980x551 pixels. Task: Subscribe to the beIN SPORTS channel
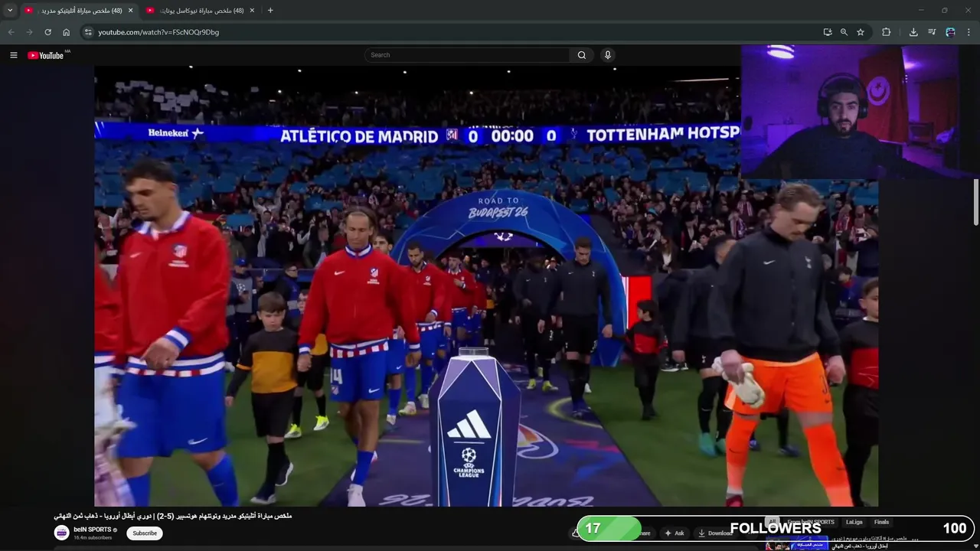[x=145, y=533]
